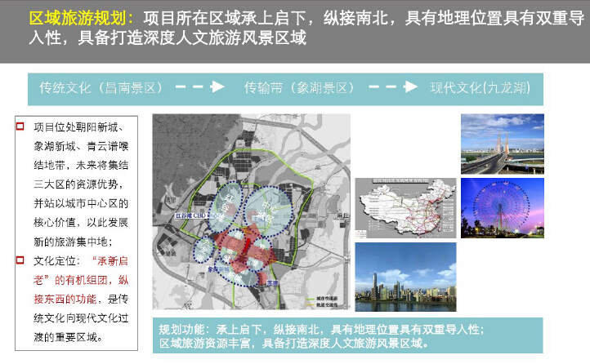Click the pink 莲塘 marker on map
590x364 pixels.
[x=271, y=283]
